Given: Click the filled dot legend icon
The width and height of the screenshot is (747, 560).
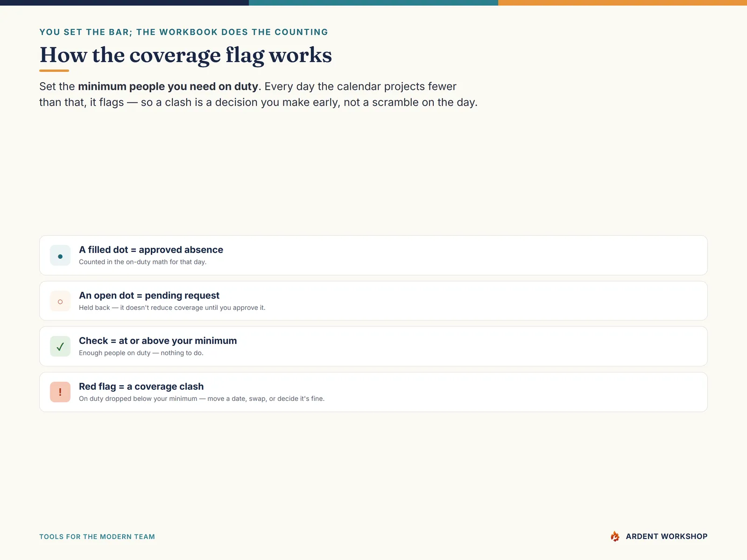Looking at the screenshot, I should (60, 255).
